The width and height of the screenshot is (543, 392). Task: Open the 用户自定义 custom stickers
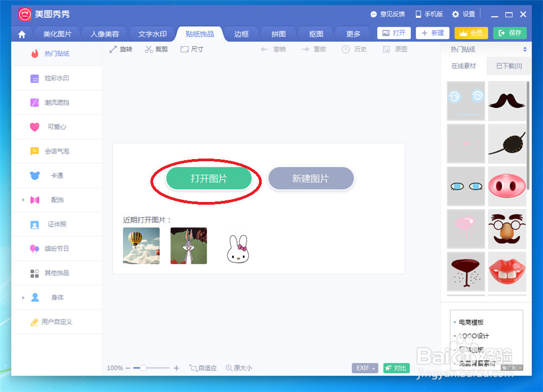tap(57, 322)
